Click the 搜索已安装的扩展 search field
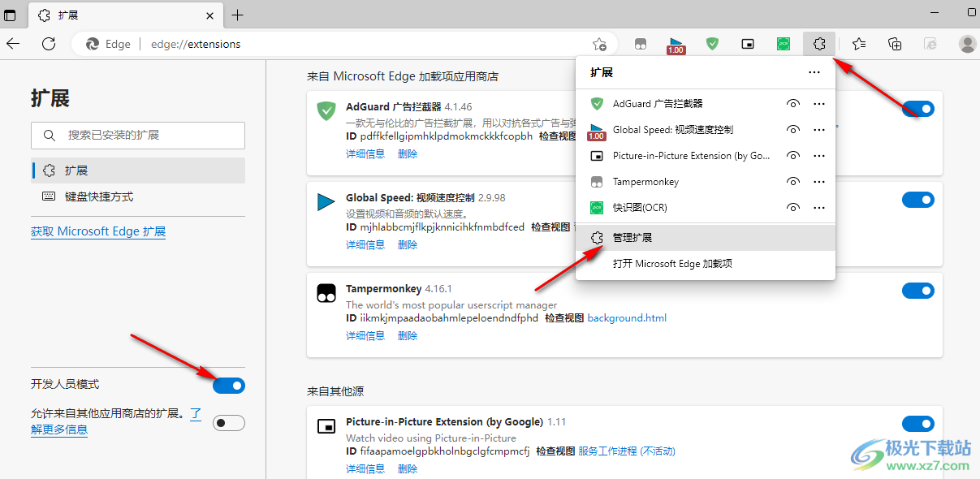980x479 pixels. coord(138,136)
